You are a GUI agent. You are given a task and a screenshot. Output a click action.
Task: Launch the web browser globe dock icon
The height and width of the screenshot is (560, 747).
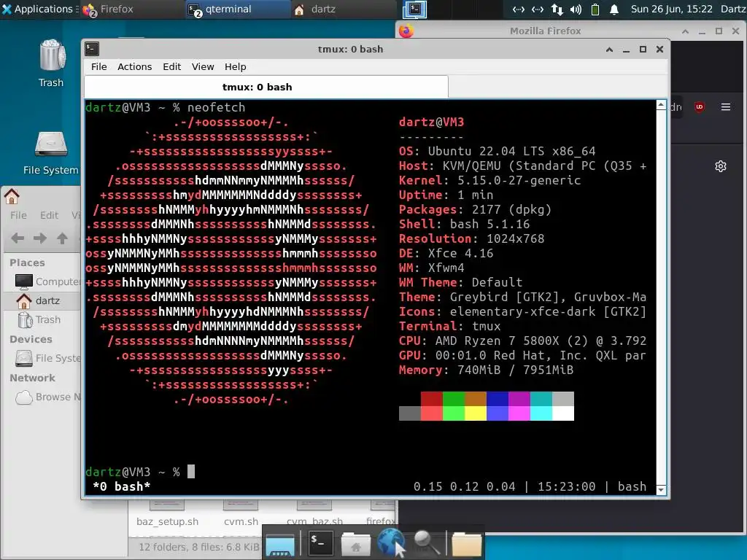point(391,542)
